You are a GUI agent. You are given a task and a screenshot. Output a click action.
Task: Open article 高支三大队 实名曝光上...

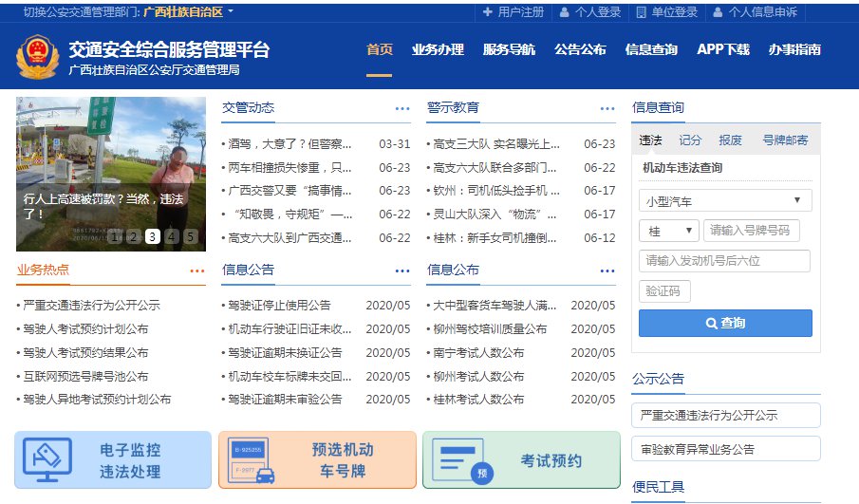tap(495, 144)
